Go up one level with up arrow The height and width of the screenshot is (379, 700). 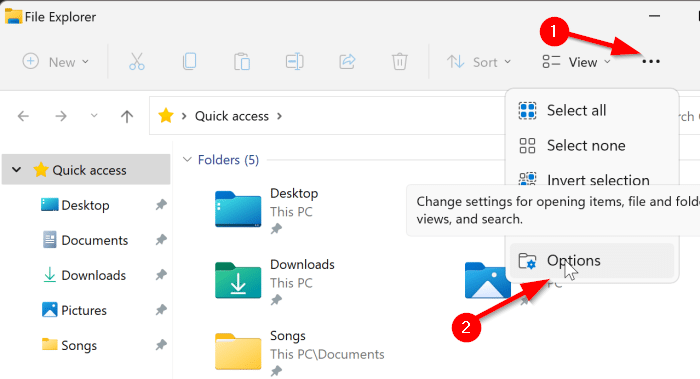[127, 117]
